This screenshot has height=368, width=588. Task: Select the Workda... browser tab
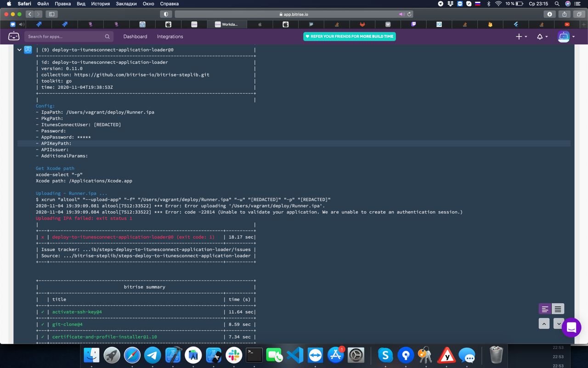(x=226, y=24)
